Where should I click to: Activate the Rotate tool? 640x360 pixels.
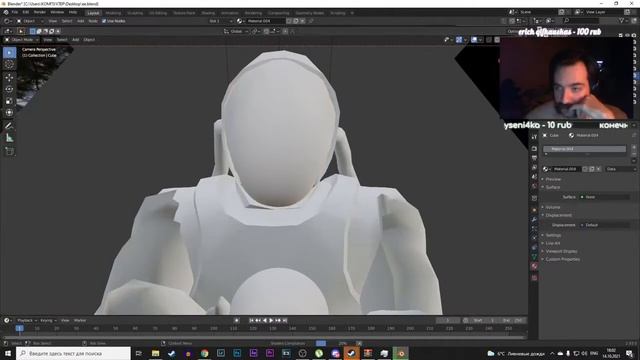9,89
